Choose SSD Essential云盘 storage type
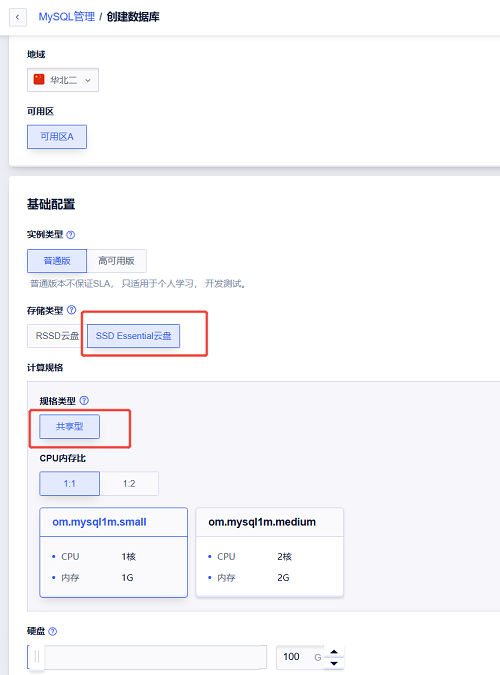This screenshot has width=500, height=675. tap(134, 336)
